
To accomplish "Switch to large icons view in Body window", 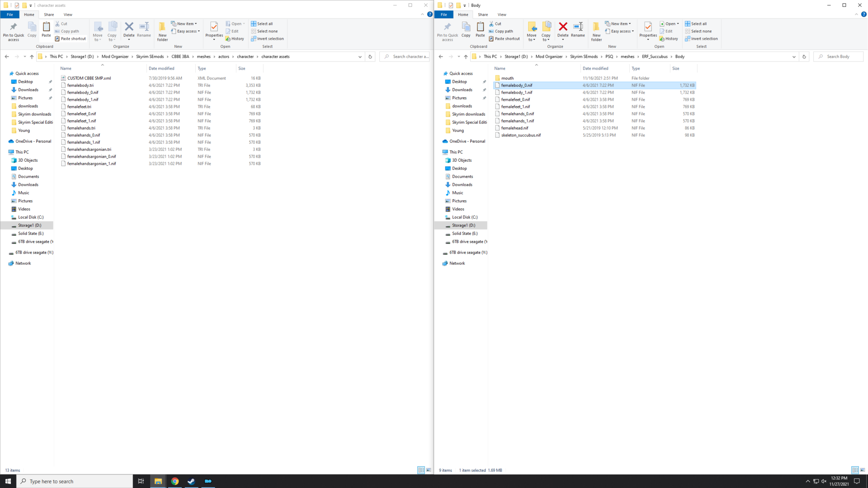I will coord(863,470).
